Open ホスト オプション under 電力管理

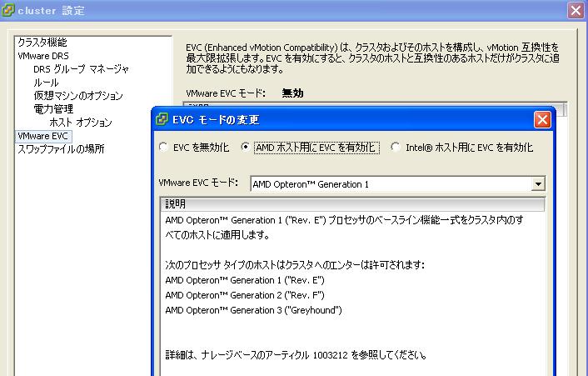[x=81, y=123]
